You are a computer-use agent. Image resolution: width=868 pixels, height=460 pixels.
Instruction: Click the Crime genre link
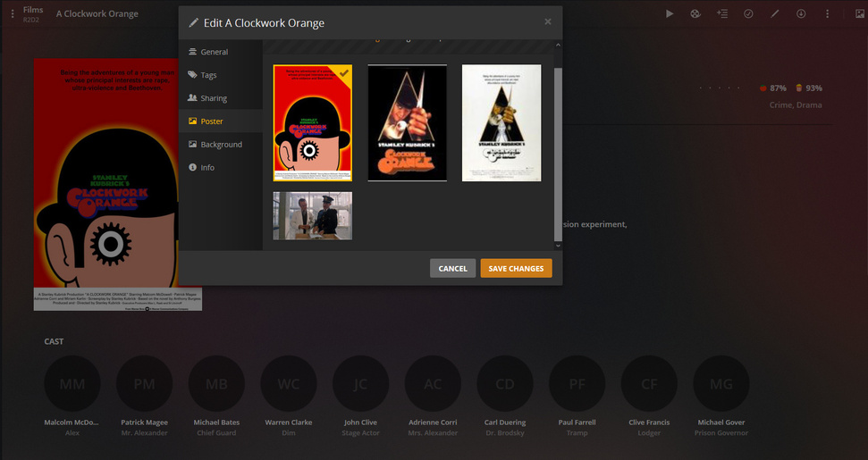coord(781,105)
